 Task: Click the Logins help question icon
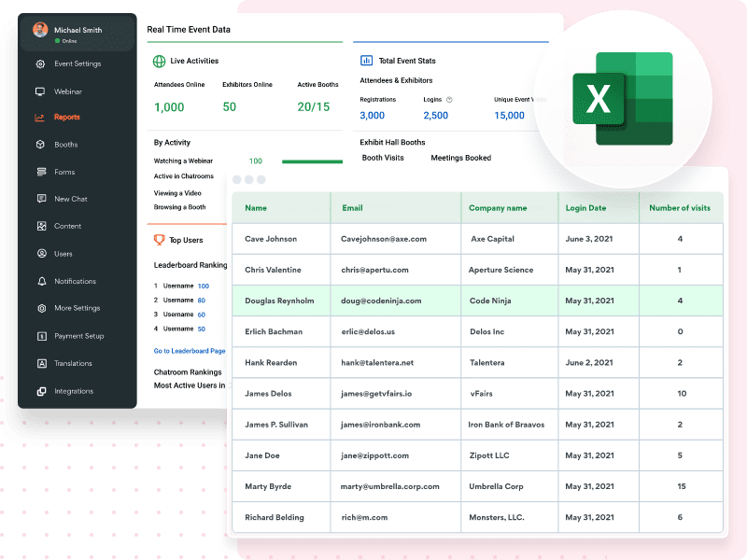point(449,100)
